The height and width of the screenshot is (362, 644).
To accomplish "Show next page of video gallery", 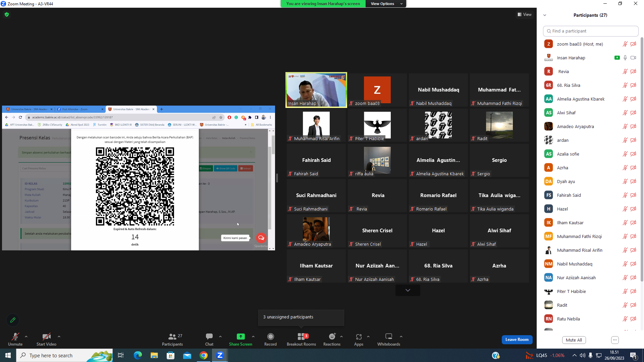I will pyautogui.click(x=408, y=290).
